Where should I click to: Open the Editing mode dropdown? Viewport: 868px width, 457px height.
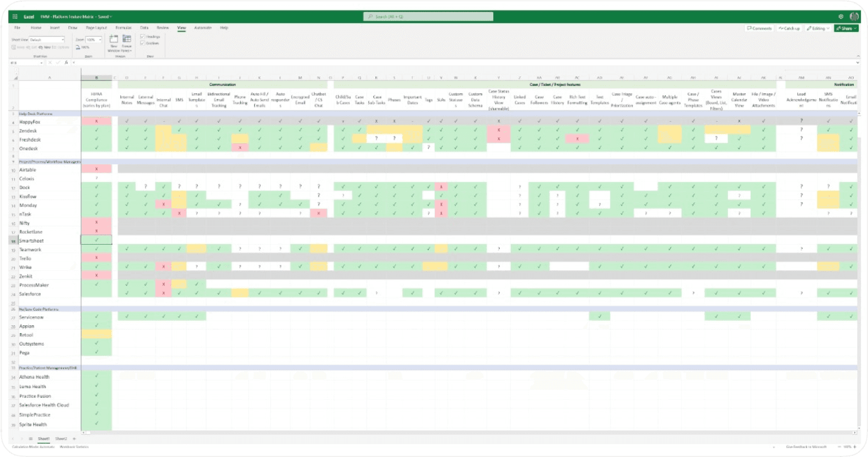pyautogui.click(x=818, y=28)
